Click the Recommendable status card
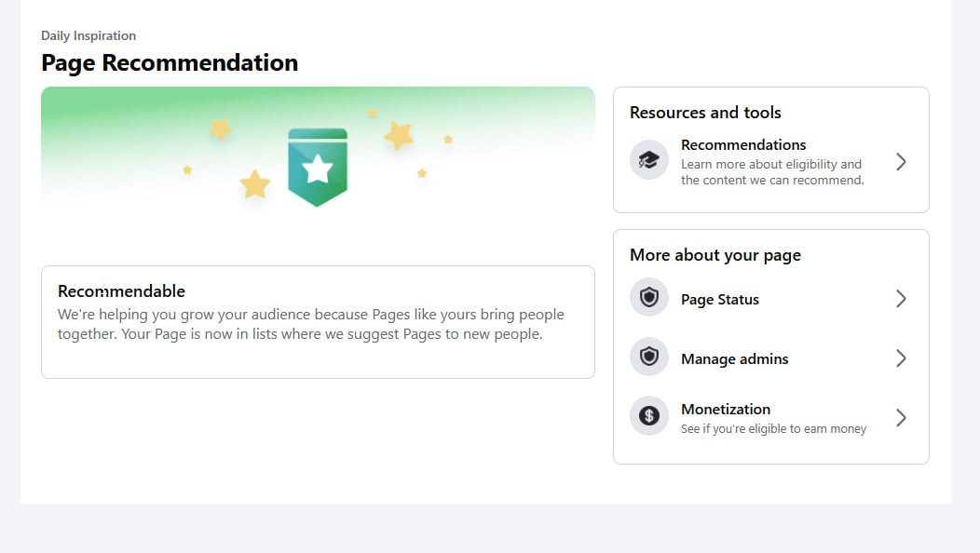 point(318,322)
